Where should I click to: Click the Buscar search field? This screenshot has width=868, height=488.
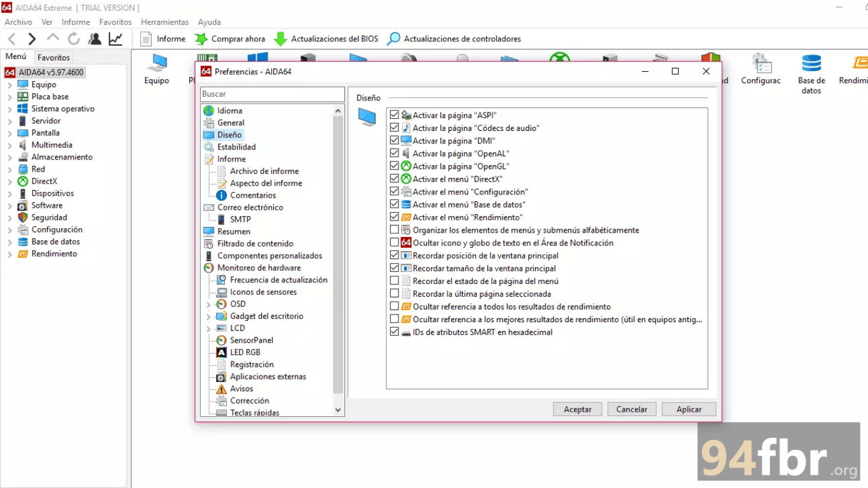tap(273, 94)
